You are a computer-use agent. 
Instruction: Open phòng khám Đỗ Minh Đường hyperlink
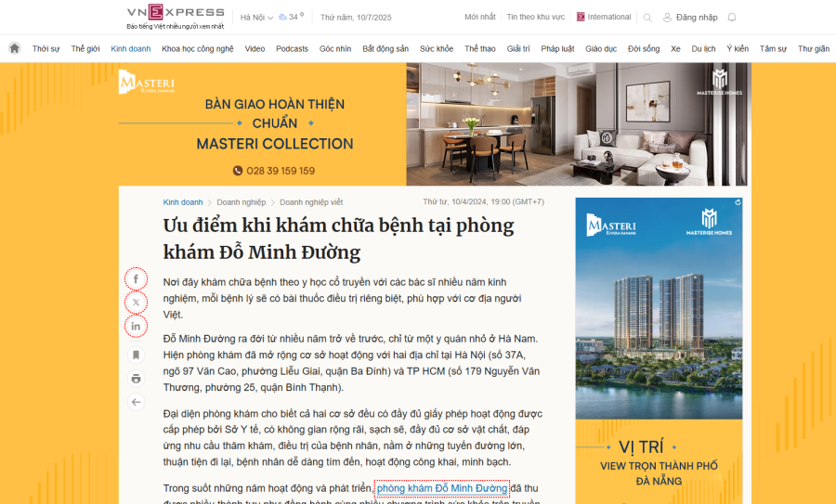[x=442, y=488]
